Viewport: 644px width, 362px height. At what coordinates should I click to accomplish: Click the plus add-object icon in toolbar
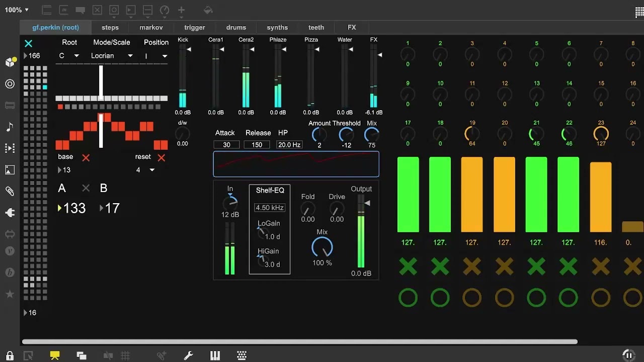click(182, 10)
